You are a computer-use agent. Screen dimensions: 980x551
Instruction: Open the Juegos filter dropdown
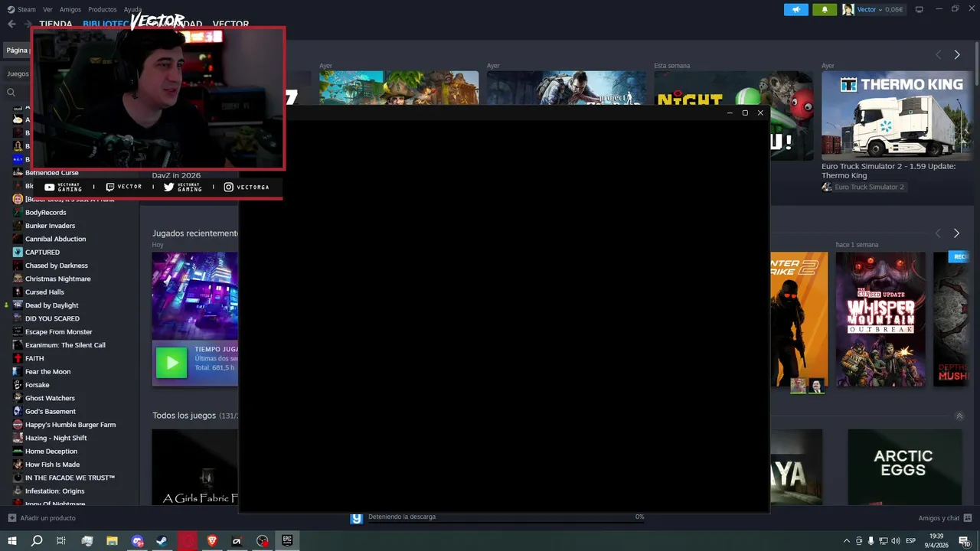click(18, 74)
